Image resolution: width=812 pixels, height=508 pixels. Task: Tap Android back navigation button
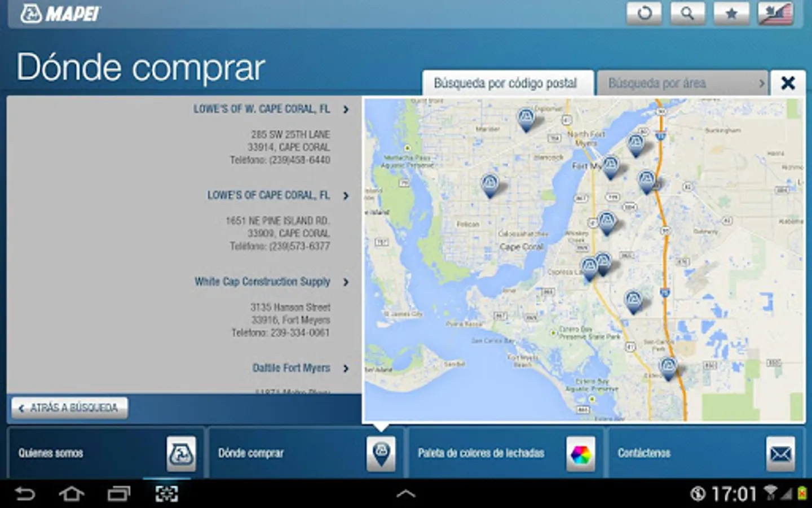25,494
